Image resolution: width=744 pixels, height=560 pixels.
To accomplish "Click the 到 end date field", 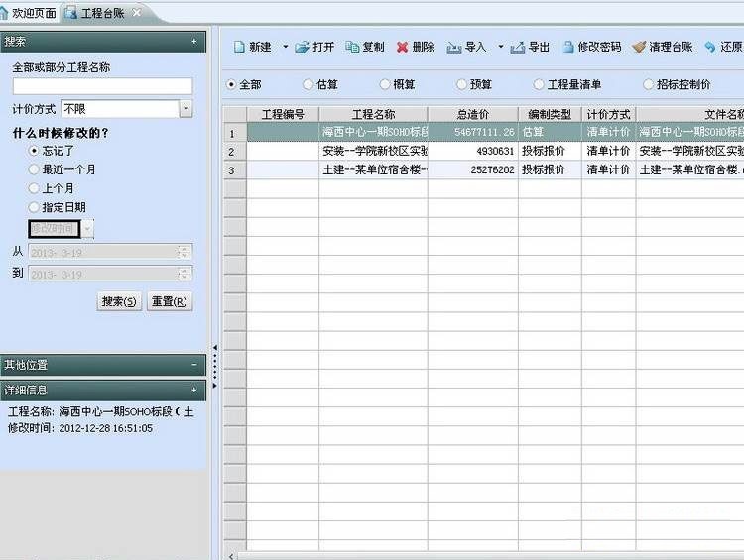I will [110, 274].
